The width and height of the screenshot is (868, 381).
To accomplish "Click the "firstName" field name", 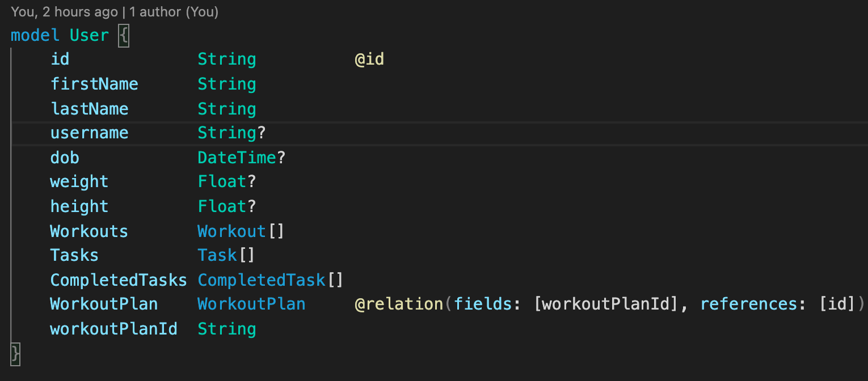I will (94, 84).
